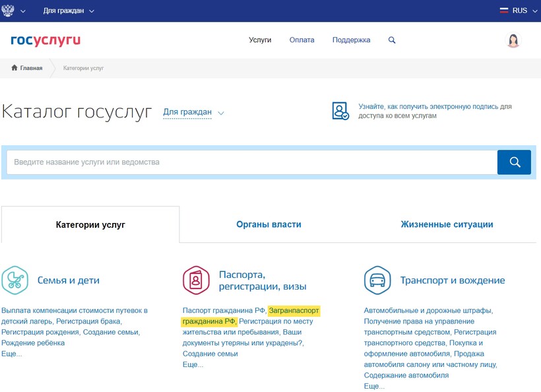
Task: Open site search via magnifier icon
Action: pos(392,40)
